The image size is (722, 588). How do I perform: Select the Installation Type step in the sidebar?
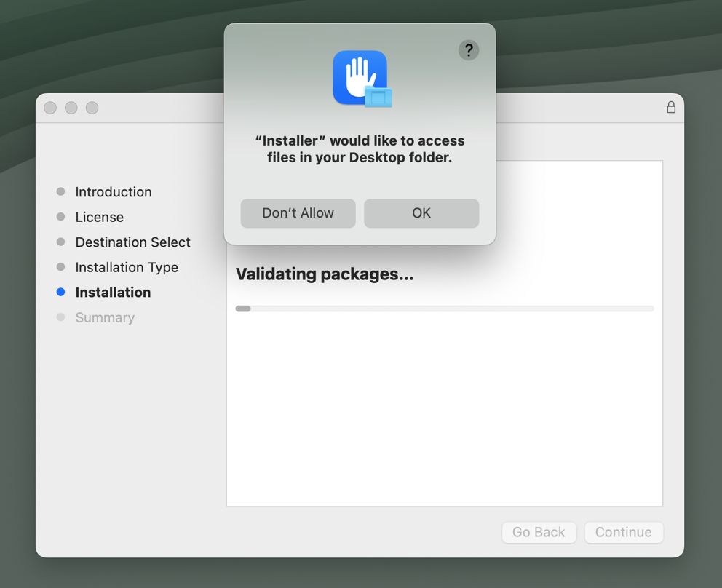point(127,267)
